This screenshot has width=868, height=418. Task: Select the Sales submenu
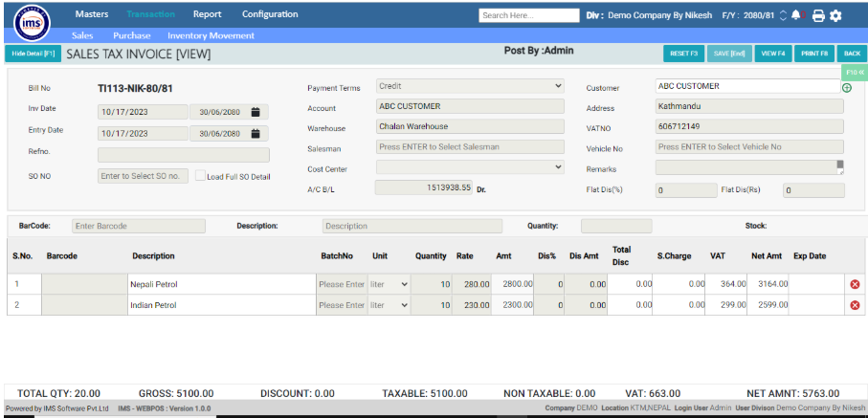pyautogui.click(x=82, y=35)
